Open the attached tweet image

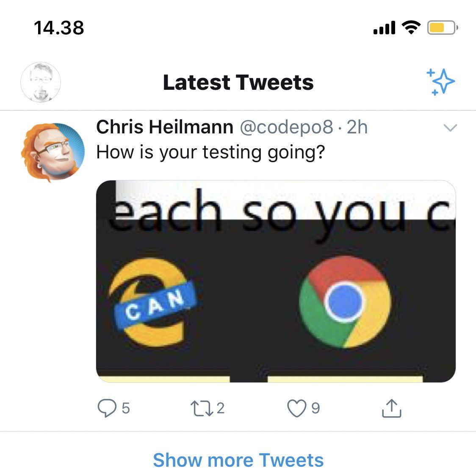pyautogui.click(x=276, y=281)
